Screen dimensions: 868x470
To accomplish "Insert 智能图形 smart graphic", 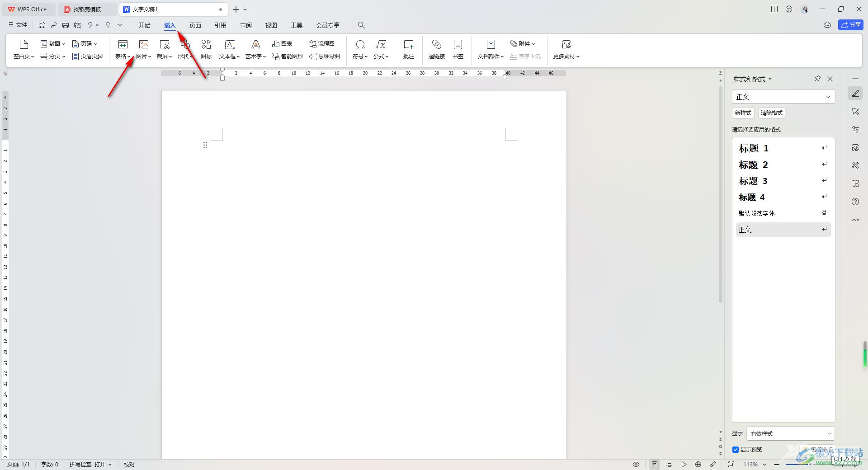I will [288, 56].
